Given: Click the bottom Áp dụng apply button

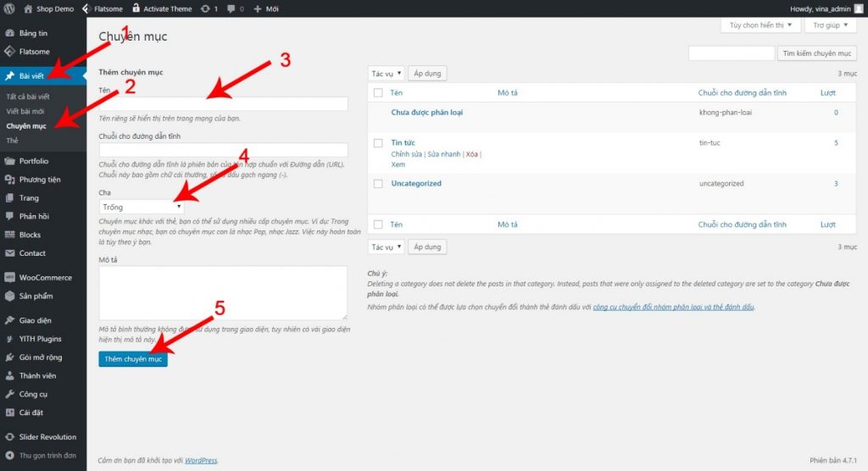Looking at the screenshot, I should pyautogui.click(x=427, y=247).
